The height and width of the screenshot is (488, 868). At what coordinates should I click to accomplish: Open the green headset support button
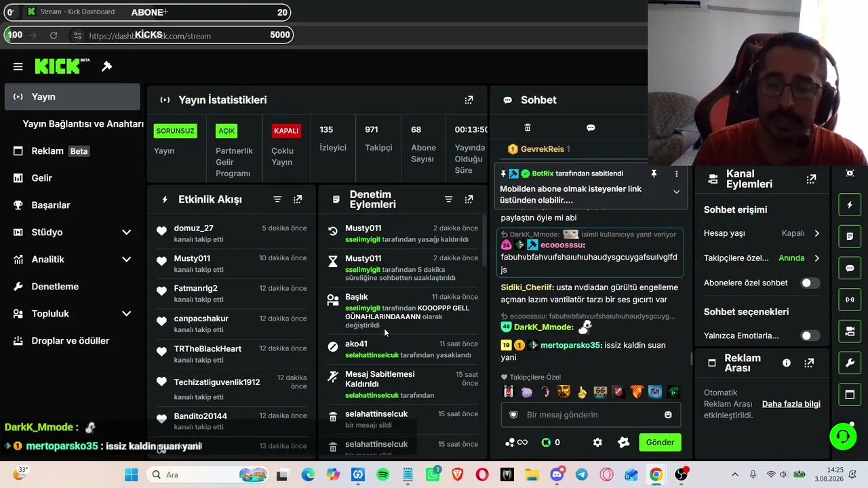pyautogui.click(x=843, y=436)
